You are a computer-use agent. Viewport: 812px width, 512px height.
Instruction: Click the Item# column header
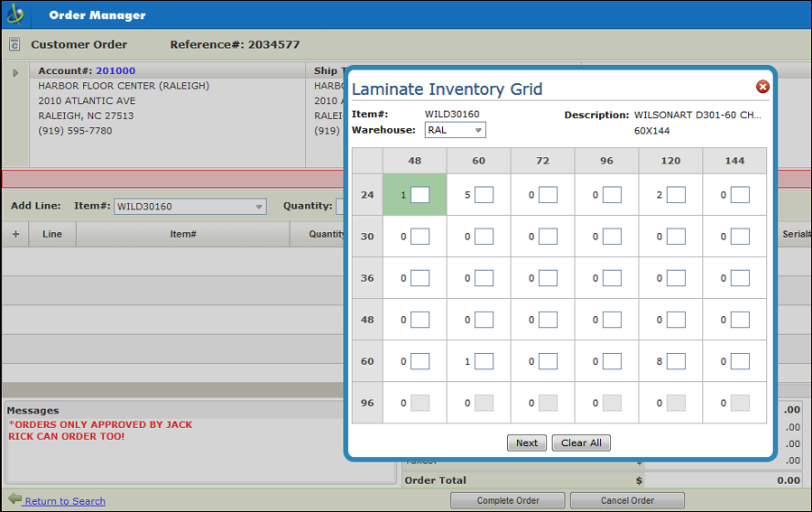(x=182, y=234)
